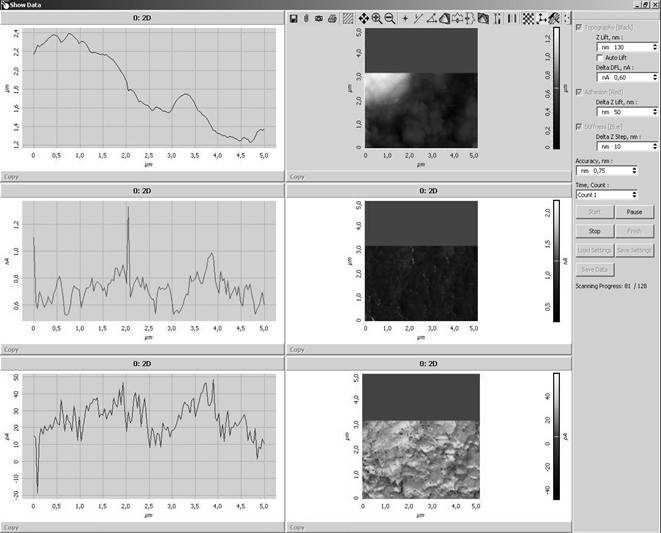
Task: Click the Zoom In magnifier
Action: [x=376, y=18]
